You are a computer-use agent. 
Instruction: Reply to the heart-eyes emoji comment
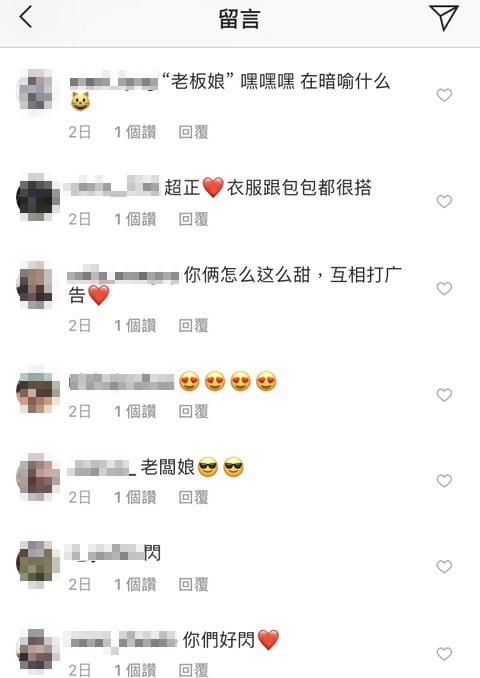194,412
